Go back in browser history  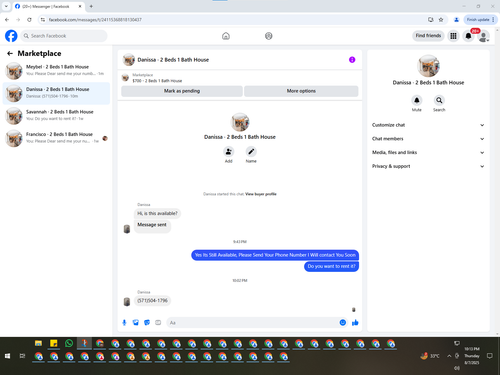(7, 20)
